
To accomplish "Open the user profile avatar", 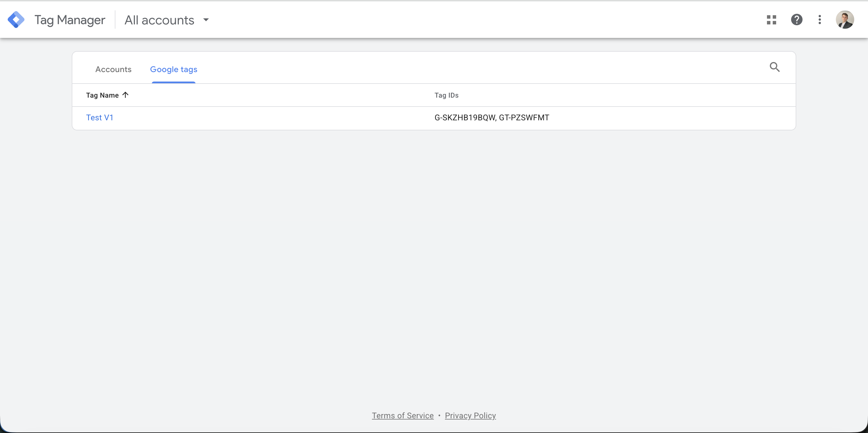I will coord(844,20).
